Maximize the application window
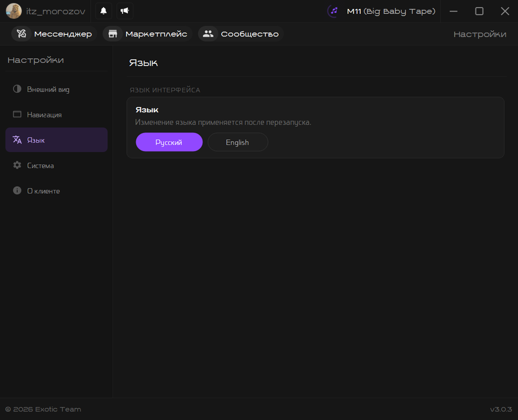The width and height of the screenshot is (518, 420). pos(479,11)
